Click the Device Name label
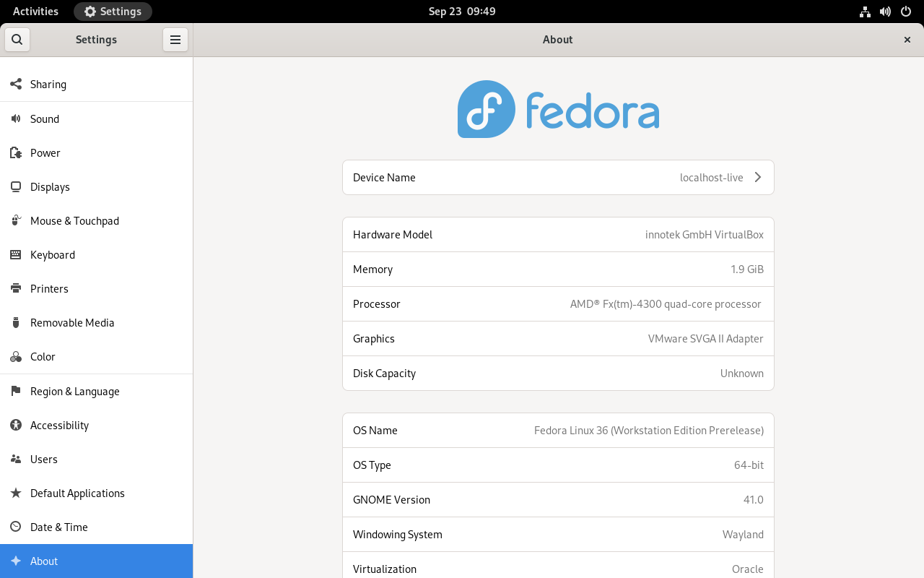Image resolution: width=924 pixels, height=578 pixels. [384, 178]
